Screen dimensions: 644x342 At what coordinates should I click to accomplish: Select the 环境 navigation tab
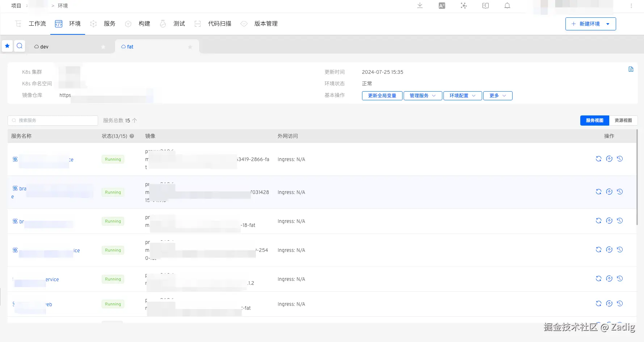click(68, 24)
